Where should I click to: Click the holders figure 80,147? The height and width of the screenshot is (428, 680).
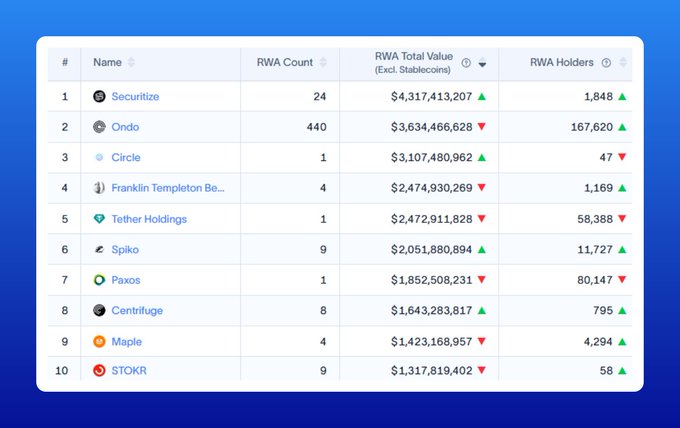pos(595,280)
